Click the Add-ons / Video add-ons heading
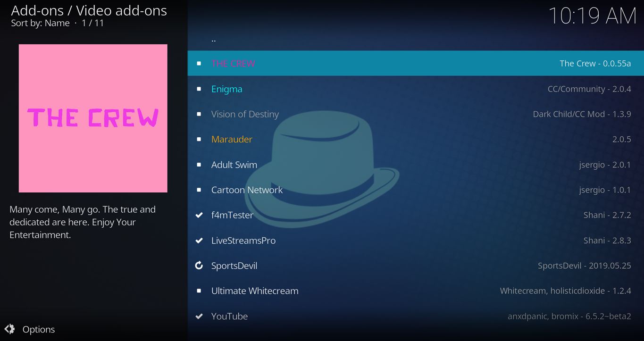This screenshot has height=341, width=644. (x=89, y=10)
